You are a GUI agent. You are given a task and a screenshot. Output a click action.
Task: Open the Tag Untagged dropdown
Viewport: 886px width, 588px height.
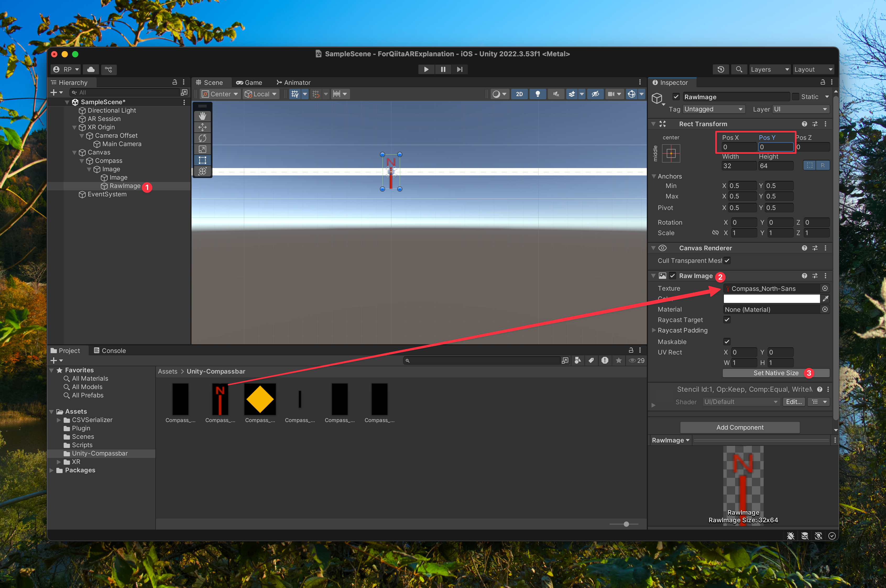pos(713,109)
